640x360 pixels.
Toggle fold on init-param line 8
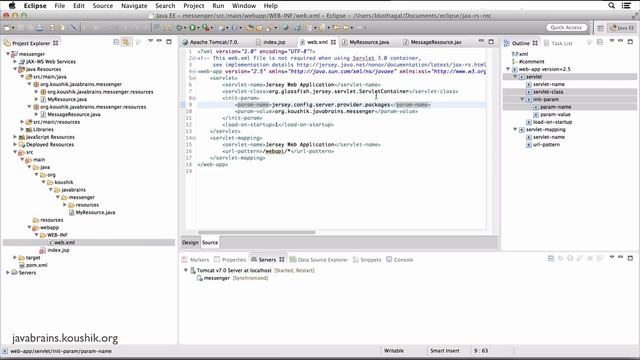pyautogui.click(x=194, y=98)
